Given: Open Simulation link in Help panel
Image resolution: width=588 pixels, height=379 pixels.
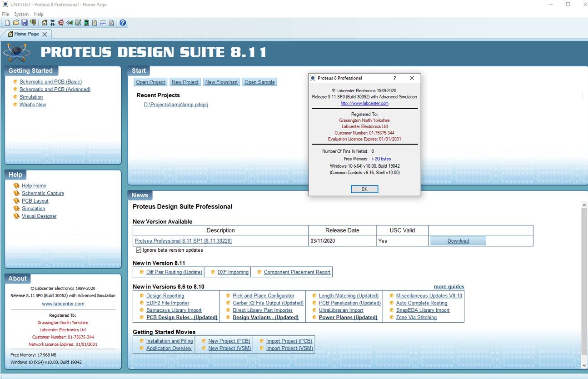Looking at the screenshot, I should pos(33,209).
